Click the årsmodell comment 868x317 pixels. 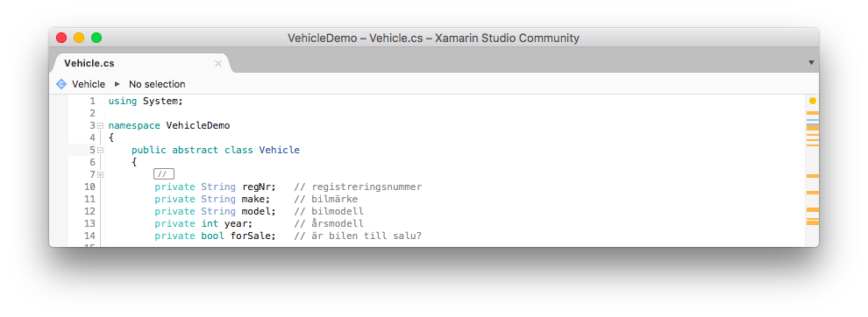329,223
